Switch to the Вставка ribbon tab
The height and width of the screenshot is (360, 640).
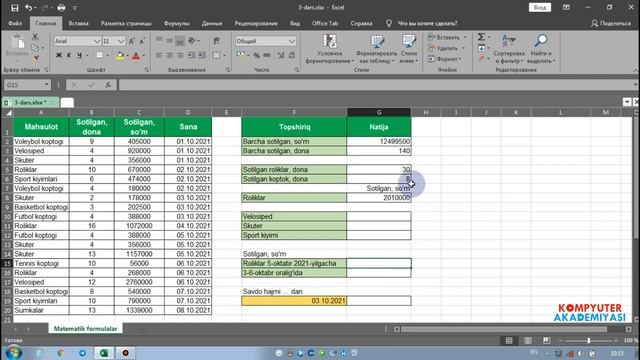coord(78,23)
